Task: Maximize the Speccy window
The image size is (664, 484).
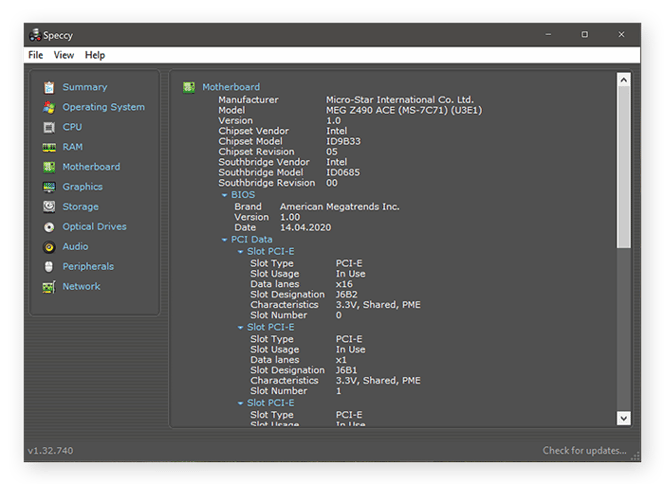Action: [585, 35]
